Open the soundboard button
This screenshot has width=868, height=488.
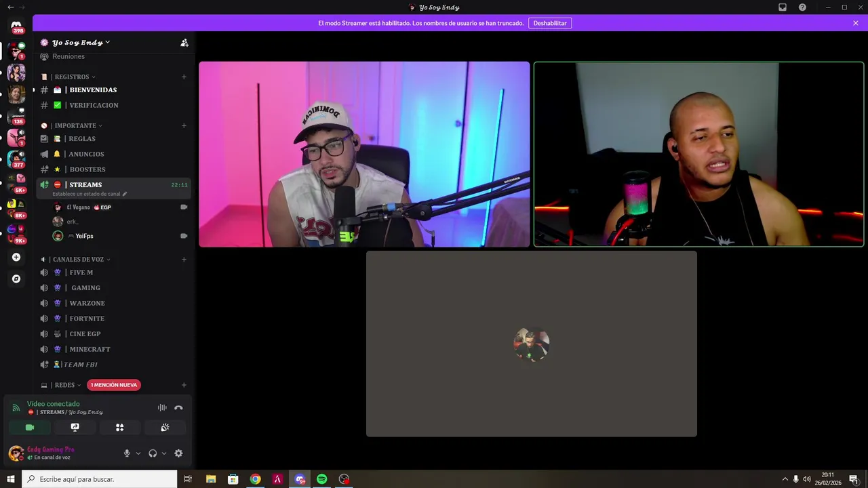coord(165,428)
